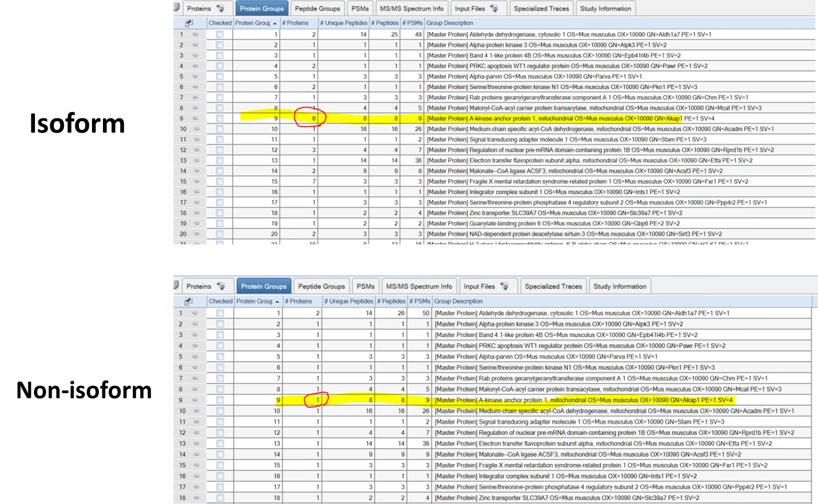Pin row 10 Medium-chain dehydrogenase in the Non-isoform table
Screen dimensions: 818x504
(197, 411)
